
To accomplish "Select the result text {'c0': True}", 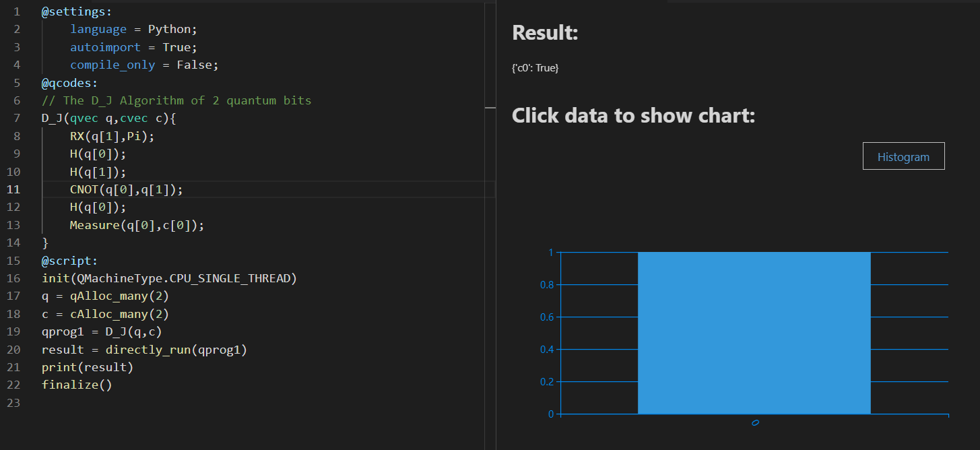I will [535, 68].
